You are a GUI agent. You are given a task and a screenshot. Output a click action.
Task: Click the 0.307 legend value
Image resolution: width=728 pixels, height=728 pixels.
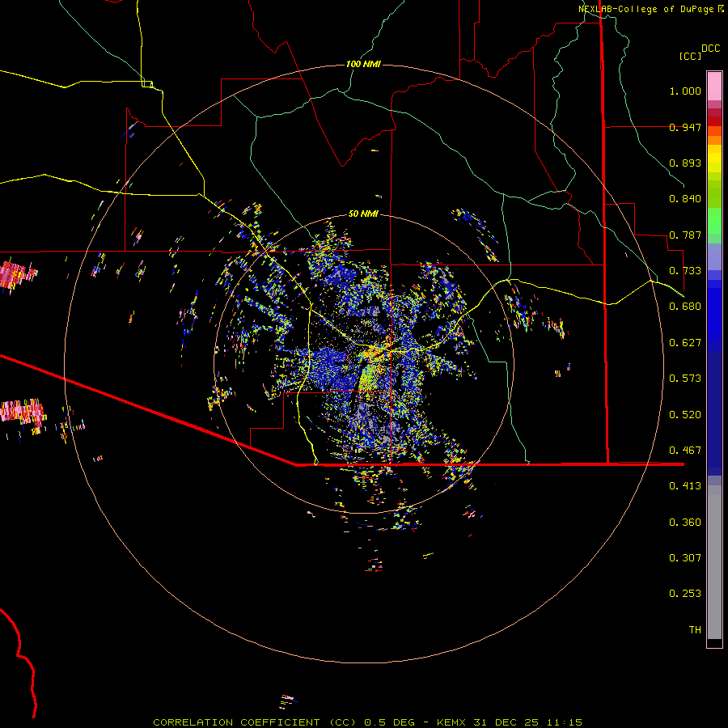[685, 558]
